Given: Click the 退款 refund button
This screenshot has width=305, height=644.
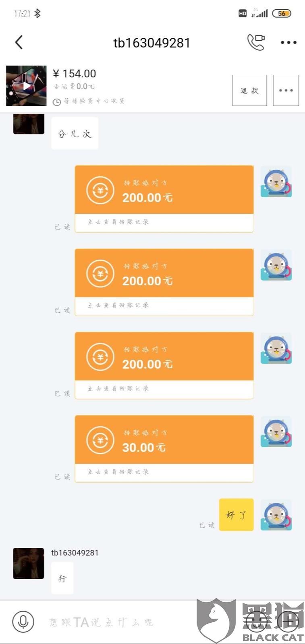Looking at the screenshot, I should [249, 91].
